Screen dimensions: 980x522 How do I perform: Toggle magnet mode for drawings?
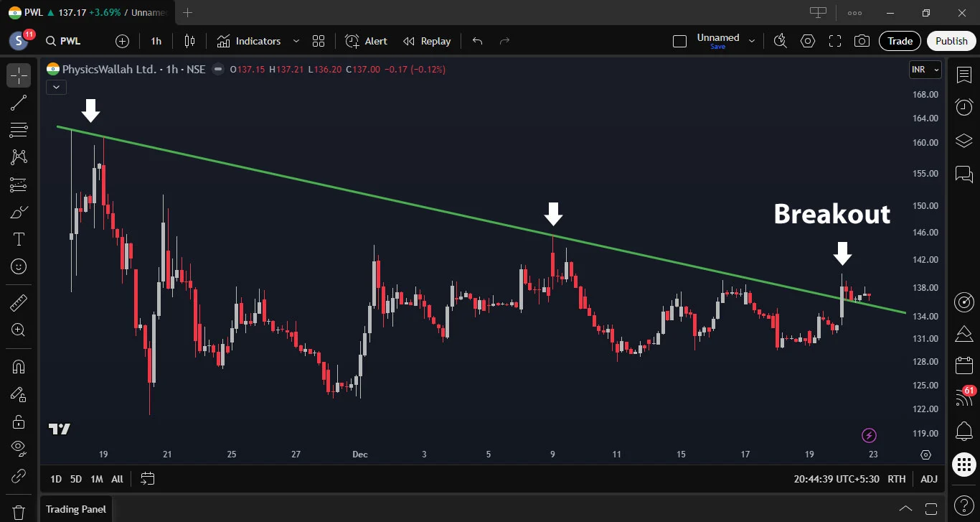[19, 367]
